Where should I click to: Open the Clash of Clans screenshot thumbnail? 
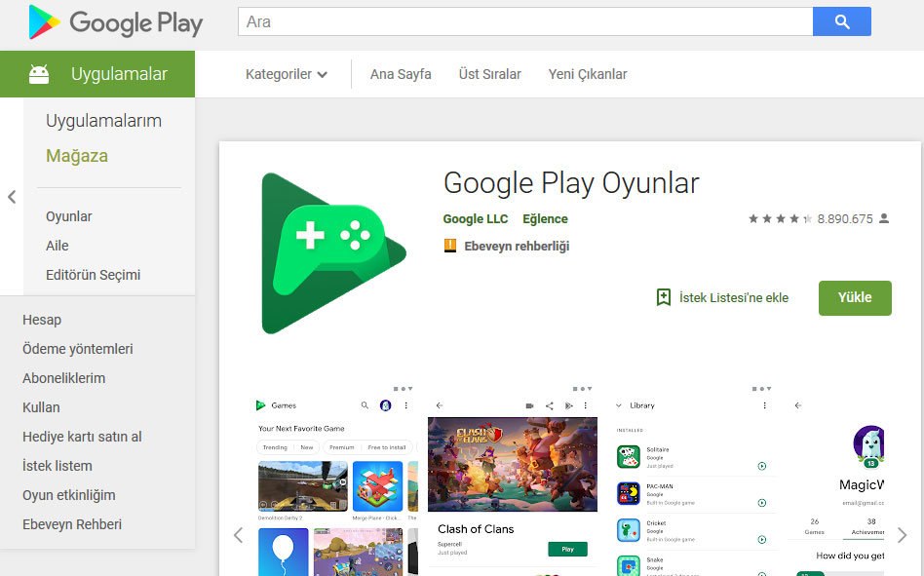(x=512, y=480)
